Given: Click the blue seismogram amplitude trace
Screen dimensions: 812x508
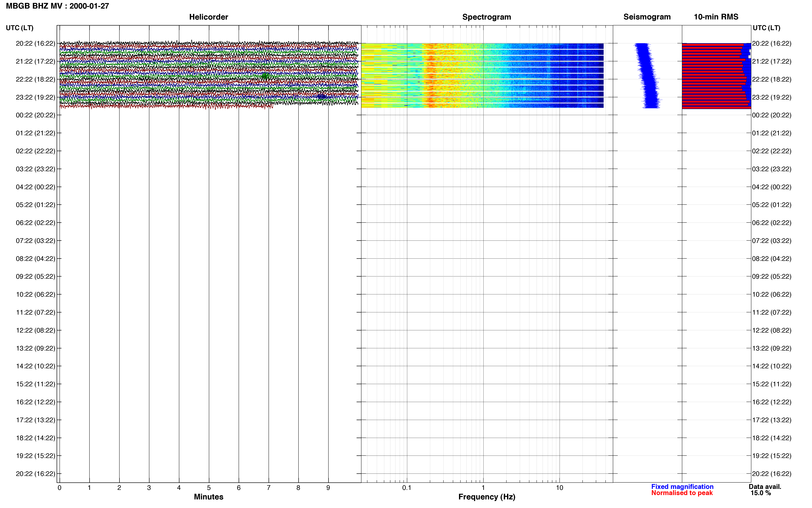Looking at the screenshot, I should 647,76.
